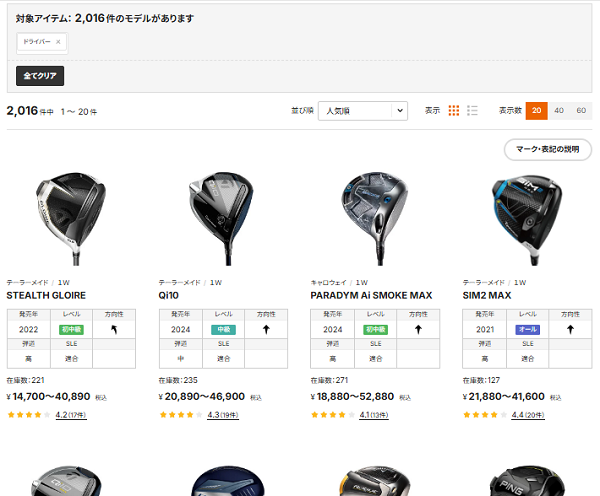Open Qi10 product title link
Image resolution: width=600 pixels, height=496 pixels.
point(168,295)
